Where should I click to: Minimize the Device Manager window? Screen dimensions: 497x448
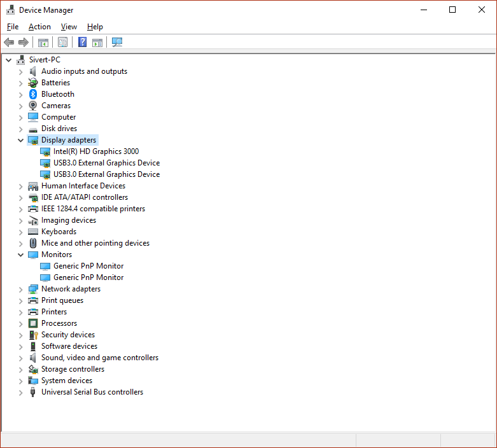(424, 10)
